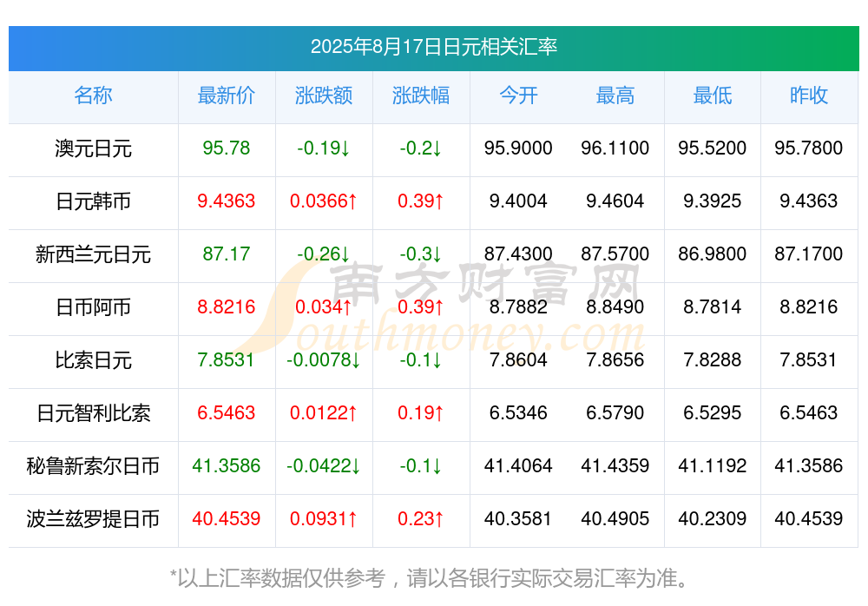Select the 新西兰元日元 row name

93,254
